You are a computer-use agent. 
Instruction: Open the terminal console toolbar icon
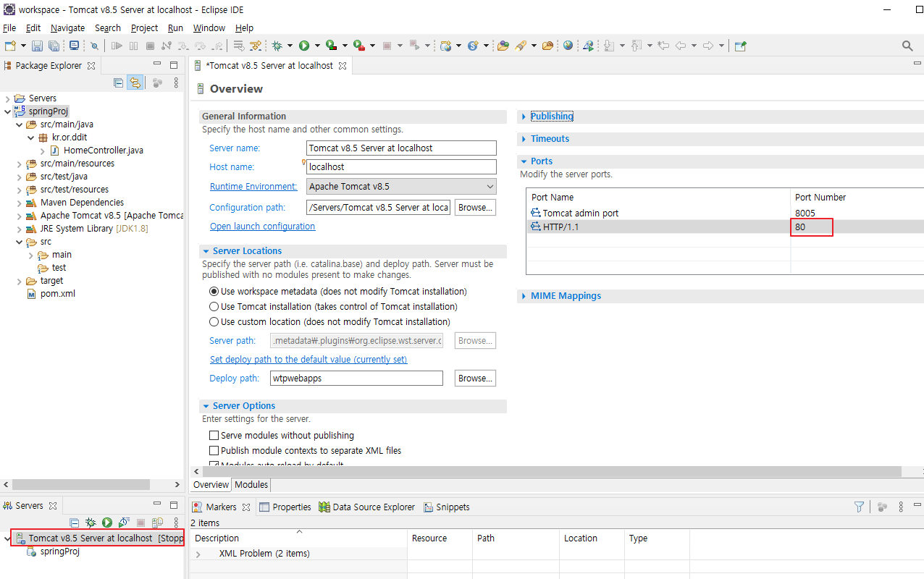click(x=74, y=46)
